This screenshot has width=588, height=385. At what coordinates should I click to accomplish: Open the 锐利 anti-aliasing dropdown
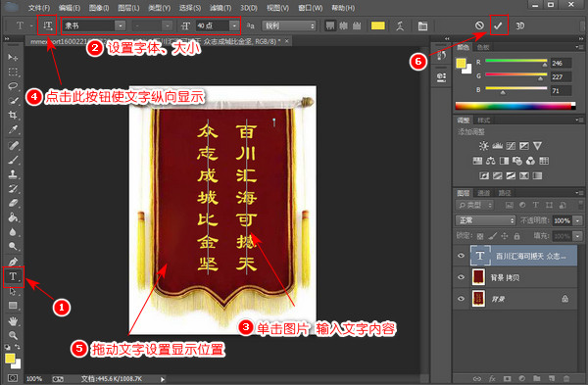[288, 25]
